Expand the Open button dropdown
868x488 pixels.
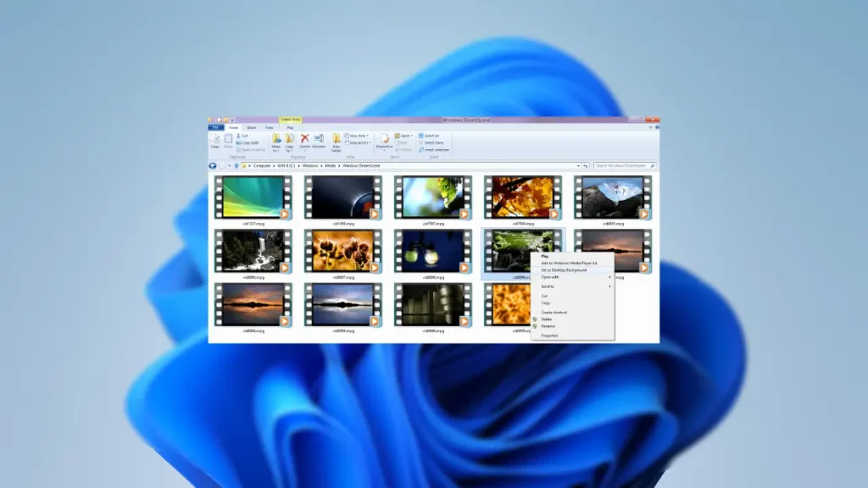[x=412, y=136]
